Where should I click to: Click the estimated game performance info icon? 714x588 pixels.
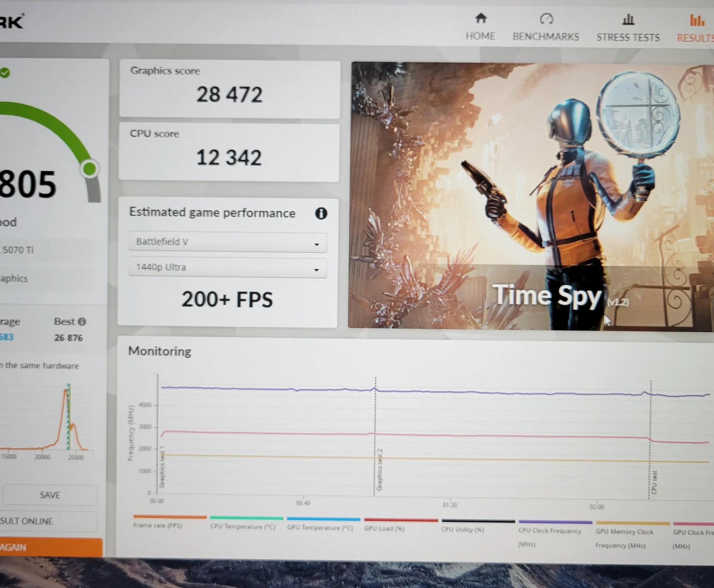click(x=321, y=213)
